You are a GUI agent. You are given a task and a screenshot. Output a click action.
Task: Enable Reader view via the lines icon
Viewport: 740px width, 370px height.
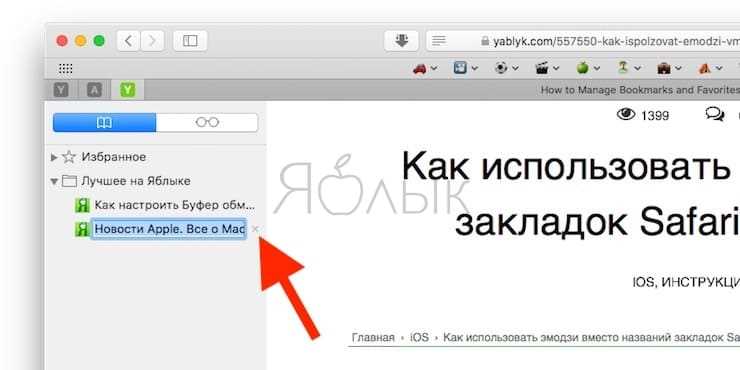[439, 41]
